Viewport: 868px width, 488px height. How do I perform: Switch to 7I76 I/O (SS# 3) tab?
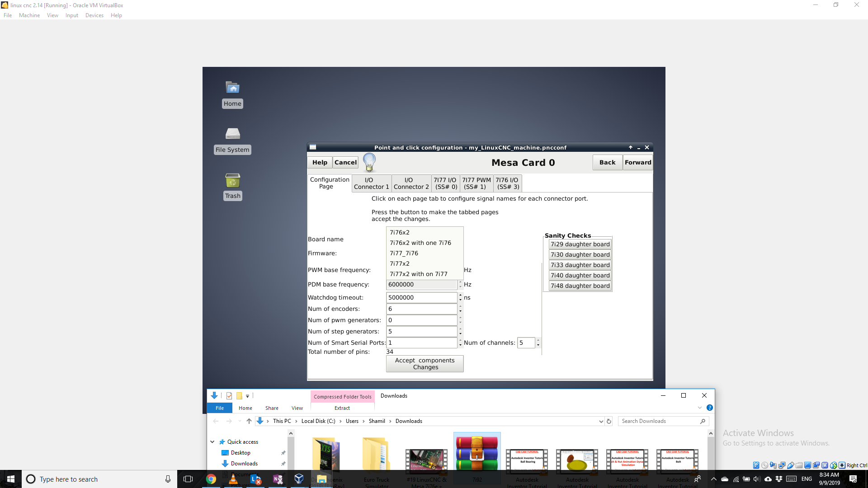[508, 183]
